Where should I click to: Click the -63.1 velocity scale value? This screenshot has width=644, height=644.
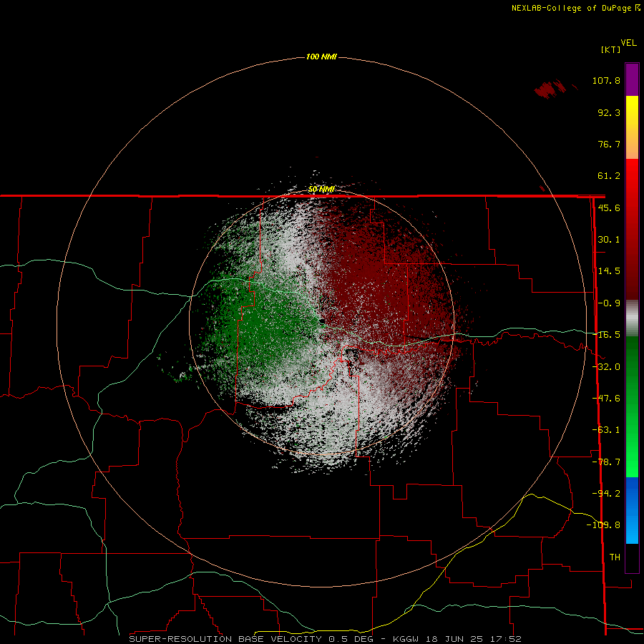[606, 430]
